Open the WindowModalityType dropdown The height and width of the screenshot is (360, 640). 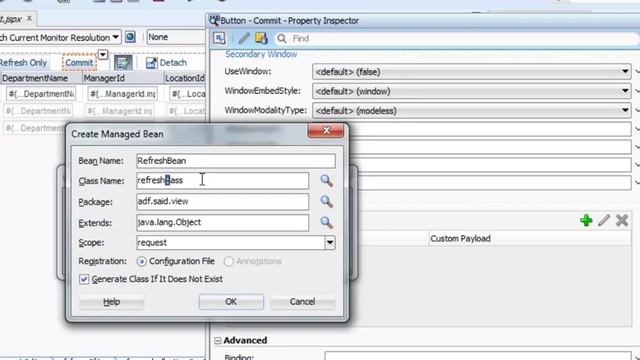point(625,111)
